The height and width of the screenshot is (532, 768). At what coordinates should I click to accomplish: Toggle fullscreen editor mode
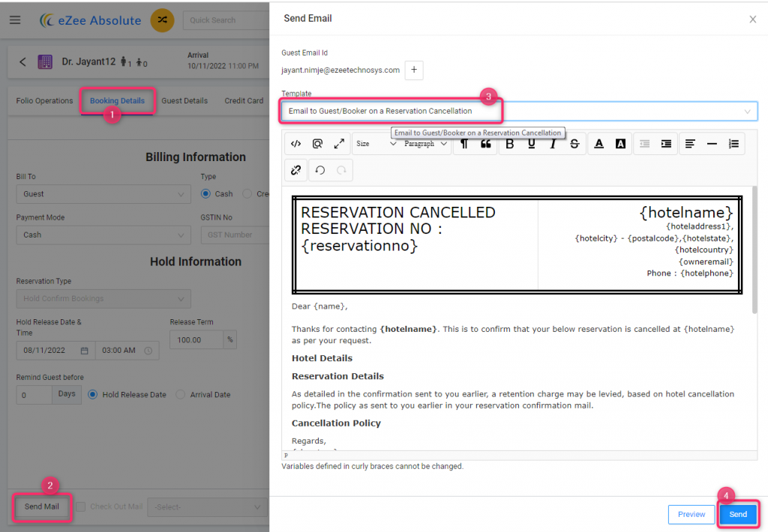point(339,144)
